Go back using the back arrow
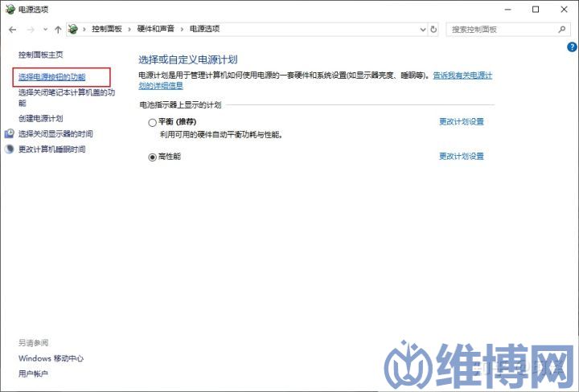 [x=13, y=30]
